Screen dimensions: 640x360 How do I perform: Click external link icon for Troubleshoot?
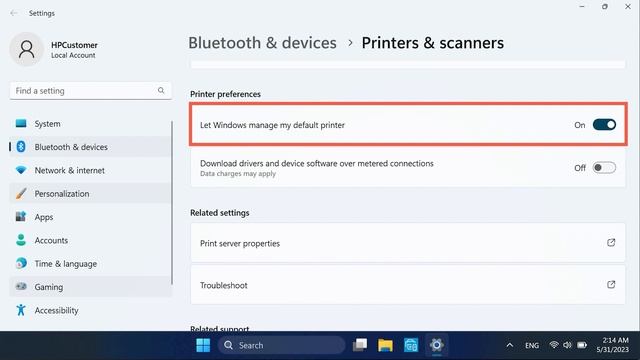pos(611,284)
